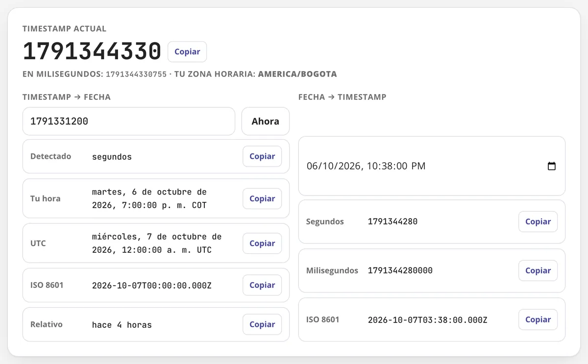This screenshot has height=364, width=588.
Task: Copy the Relativo hace 4 horas value
Action: coord(262,324)
